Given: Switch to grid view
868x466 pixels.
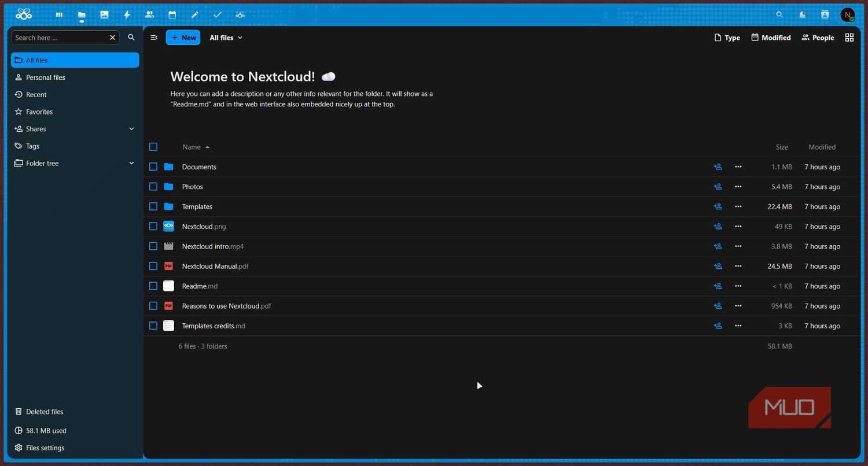Looking at the screenshot, I should tap(849, 38).
